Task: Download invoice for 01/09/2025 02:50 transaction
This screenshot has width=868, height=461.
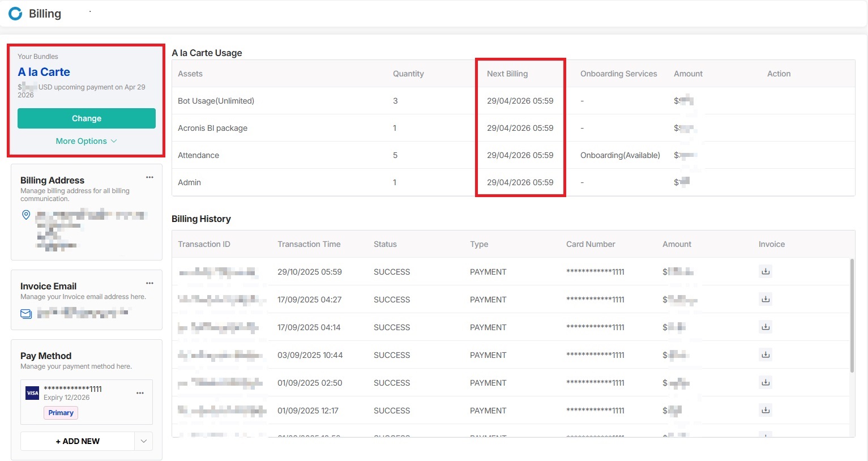Action: click(x=765, y=383)
